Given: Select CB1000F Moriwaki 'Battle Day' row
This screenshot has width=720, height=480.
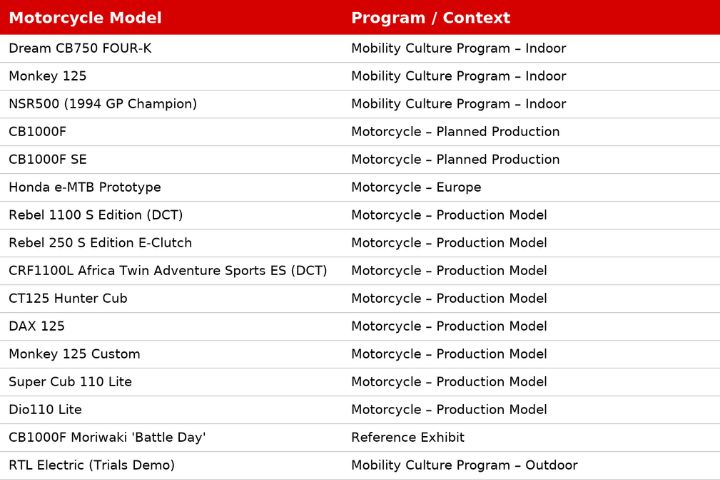Looking at the screenshot, I should pos(360,437).
